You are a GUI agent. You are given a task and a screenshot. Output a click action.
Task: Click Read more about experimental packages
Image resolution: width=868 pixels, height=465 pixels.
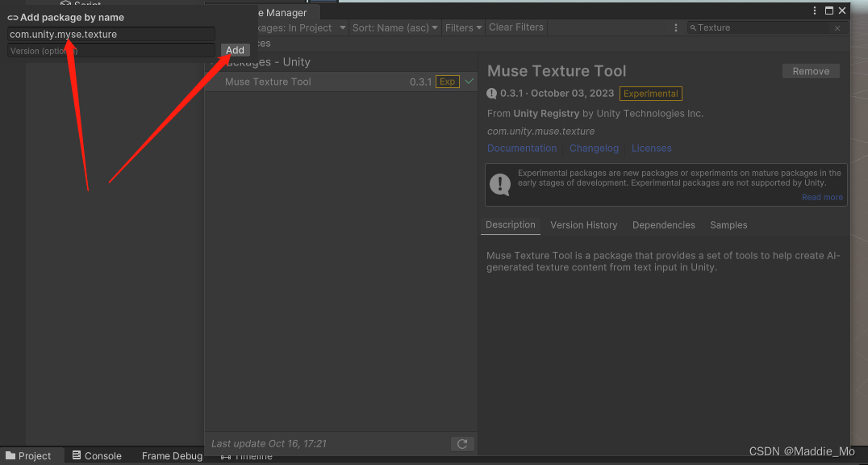click(x=822, y=197)
